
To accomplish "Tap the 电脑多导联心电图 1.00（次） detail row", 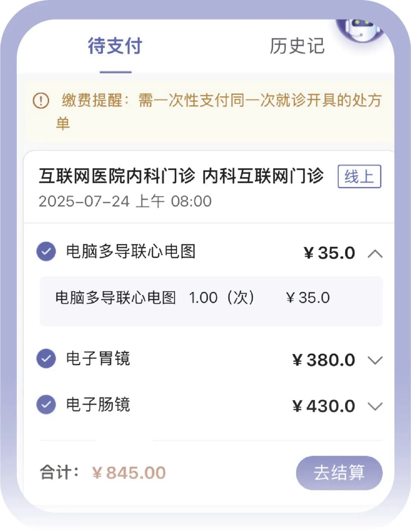I will click(192, 298).
